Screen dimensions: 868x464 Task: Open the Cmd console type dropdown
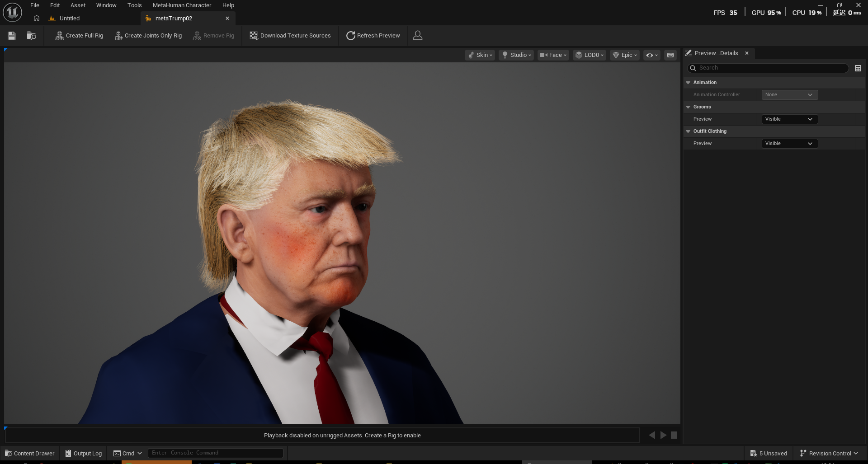coord(127,453)
